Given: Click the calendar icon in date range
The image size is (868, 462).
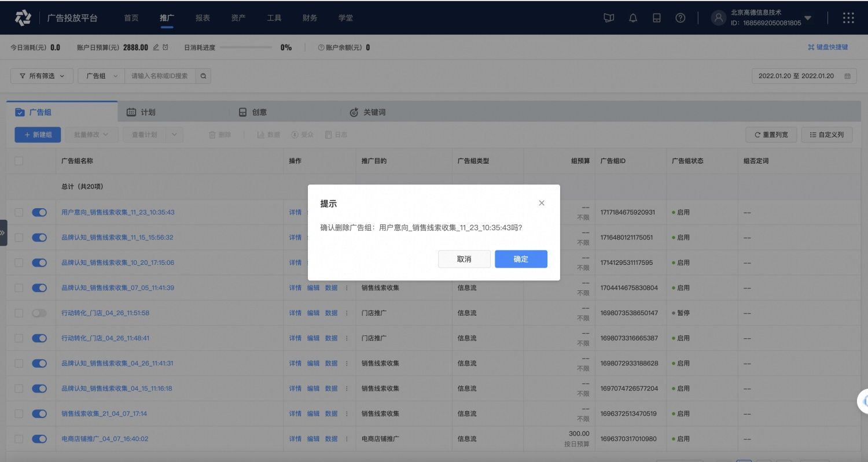Looking at the screenshot, I should 848,76.
